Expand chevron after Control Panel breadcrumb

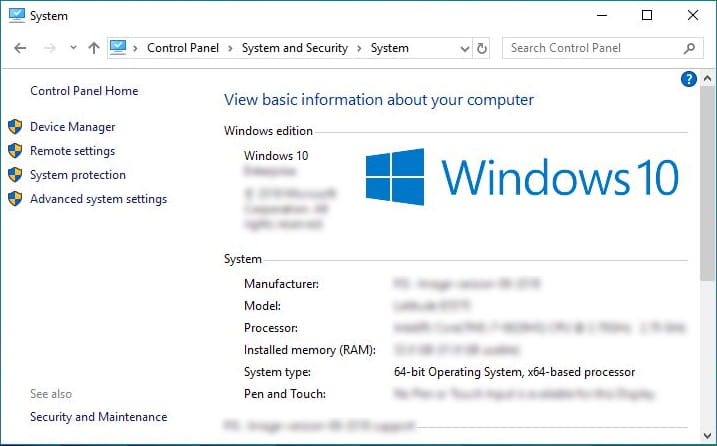click(230, 48)
